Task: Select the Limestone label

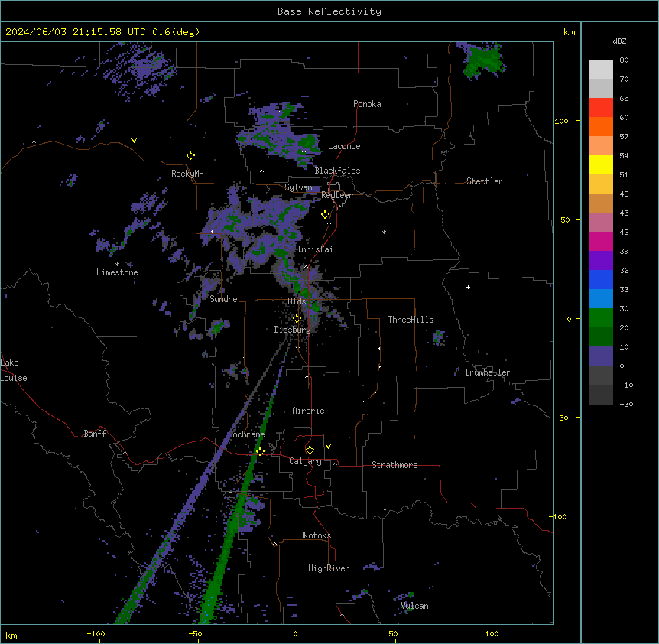Action: click(x=117, y=272)
